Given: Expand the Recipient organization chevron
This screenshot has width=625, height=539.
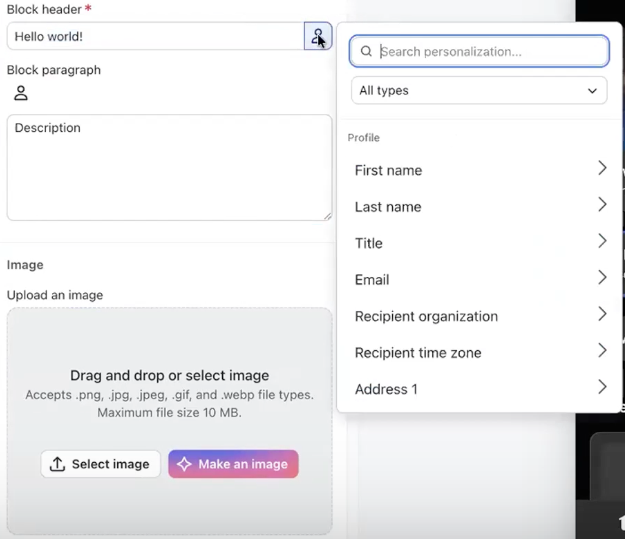Looking at the screenshot, I should (602, 314).
